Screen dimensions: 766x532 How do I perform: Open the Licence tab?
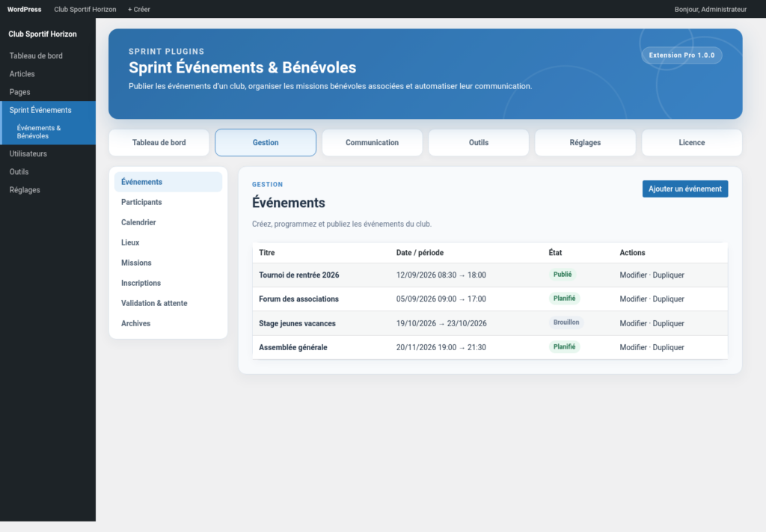click(691, 143)
